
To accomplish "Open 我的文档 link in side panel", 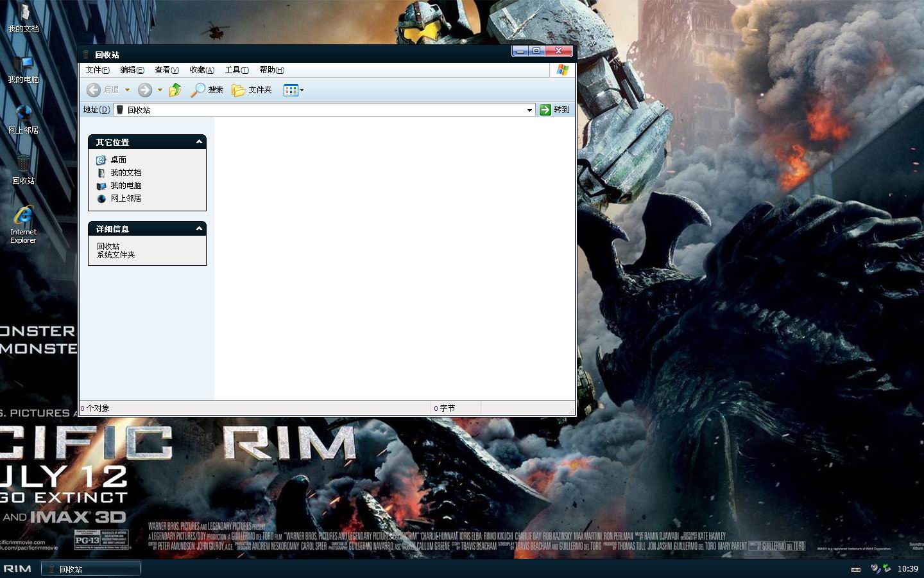I will [126, 173].
